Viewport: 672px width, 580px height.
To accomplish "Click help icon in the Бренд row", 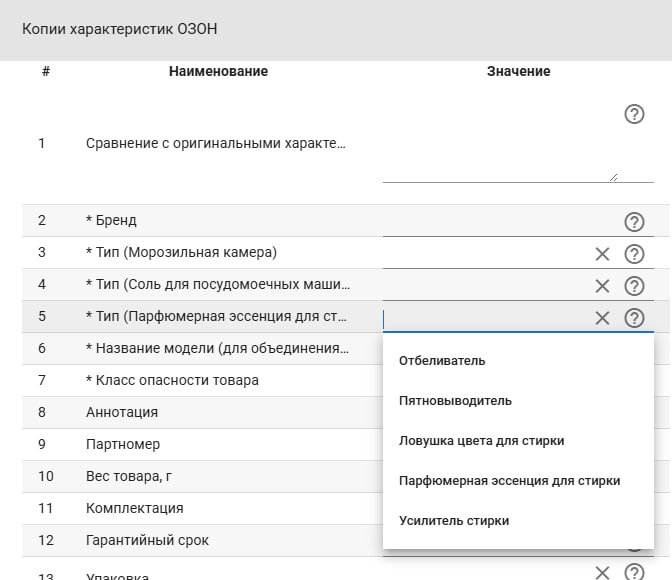I will 633,222.
